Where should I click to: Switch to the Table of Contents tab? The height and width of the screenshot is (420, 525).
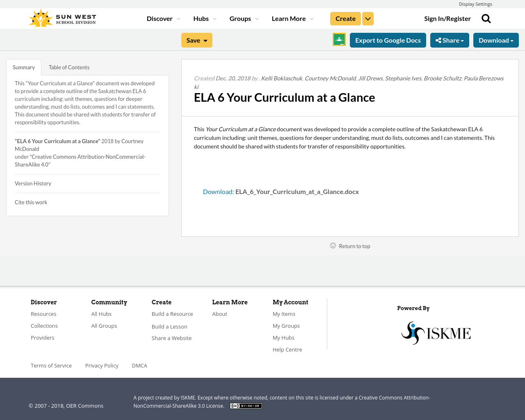[69, 66]
